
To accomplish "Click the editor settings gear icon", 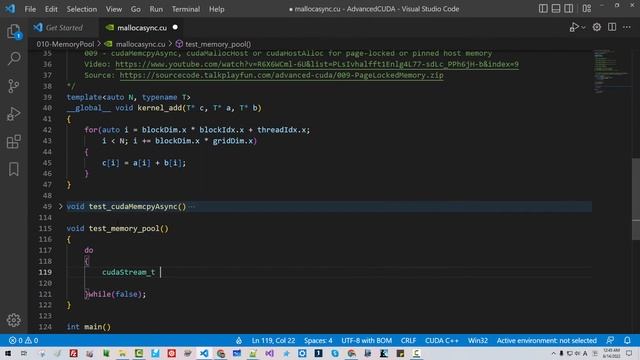I will click(597, 27).
